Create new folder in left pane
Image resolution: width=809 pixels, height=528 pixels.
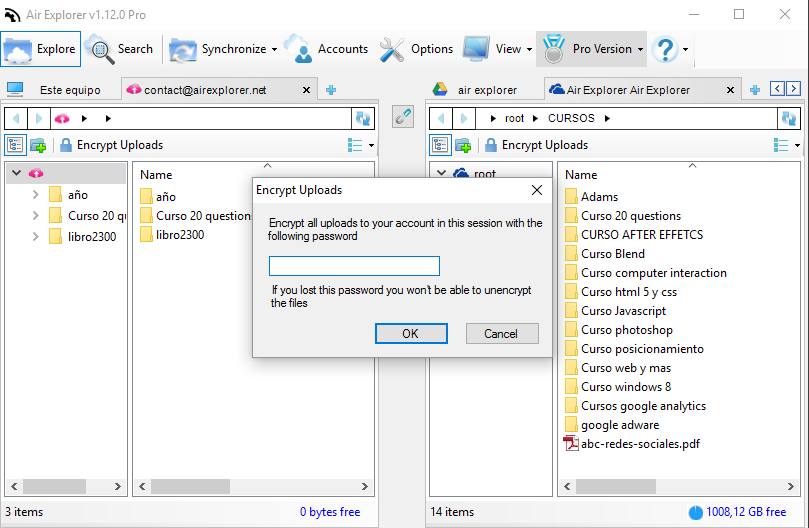tap(38, 146)
